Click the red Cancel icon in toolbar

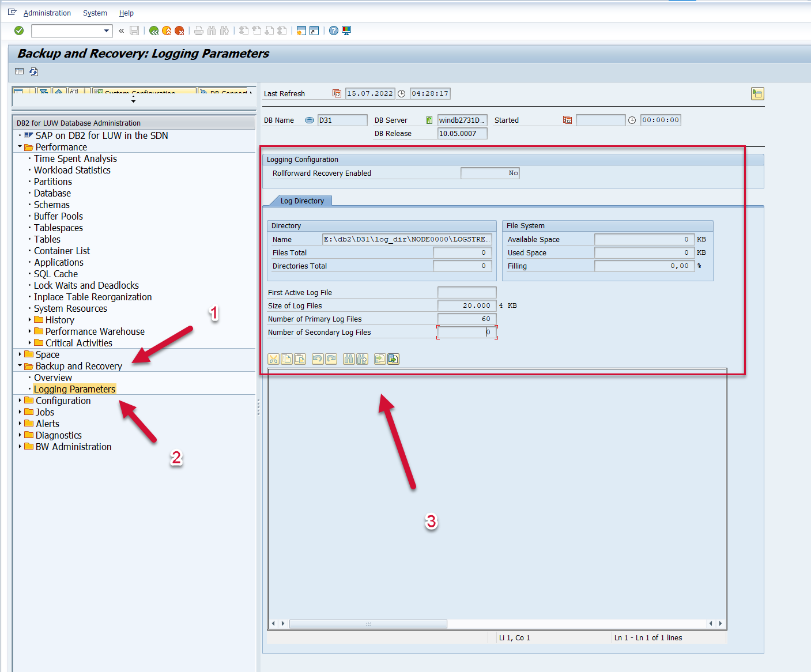coord(179,31)
